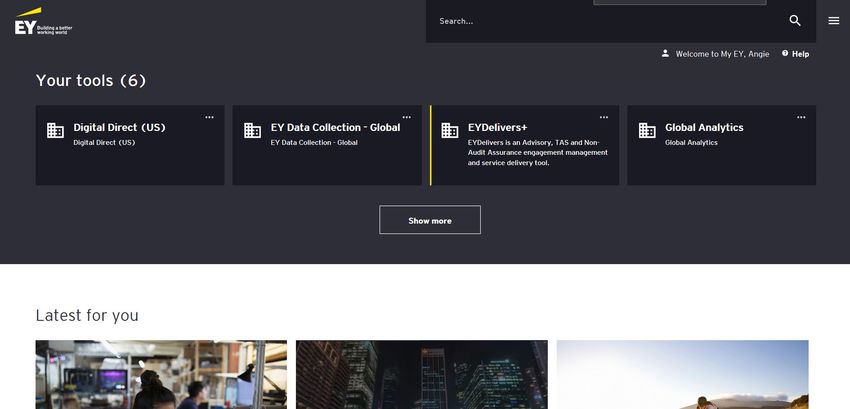Click the Global Analytics subtitle text

pos(691,143)
